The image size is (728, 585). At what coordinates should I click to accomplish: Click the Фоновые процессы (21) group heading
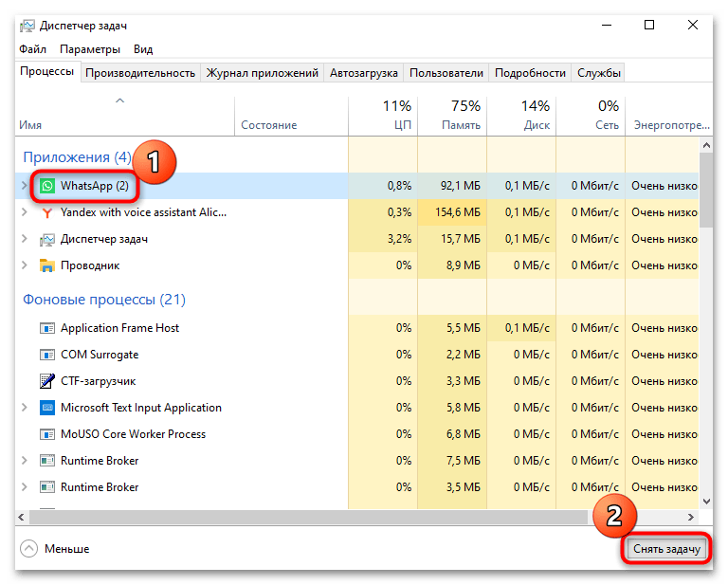[104, 300]
